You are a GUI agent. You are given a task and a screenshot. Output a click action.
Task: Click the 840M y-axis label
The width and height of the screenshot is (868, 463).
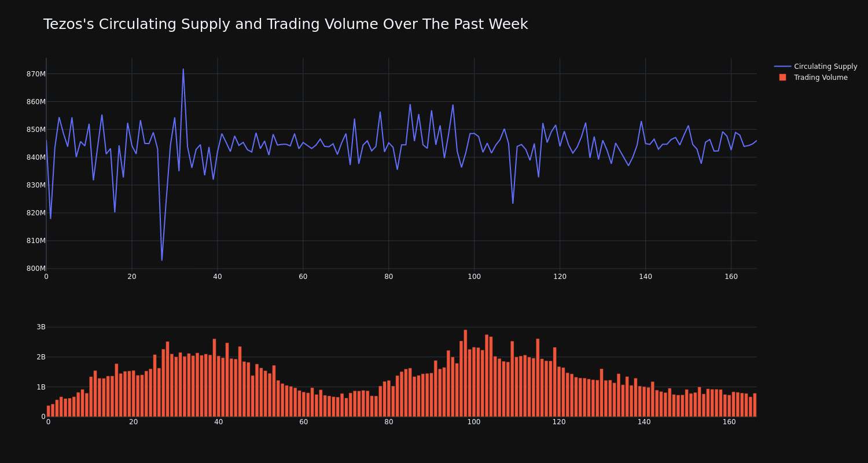coord(36,157)
